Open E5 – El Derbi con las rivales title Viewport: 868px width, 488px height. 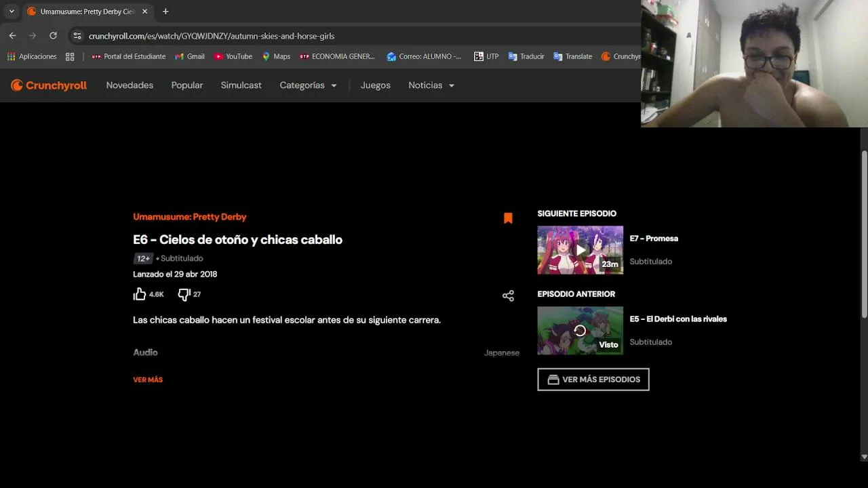[x=678, y=319]
